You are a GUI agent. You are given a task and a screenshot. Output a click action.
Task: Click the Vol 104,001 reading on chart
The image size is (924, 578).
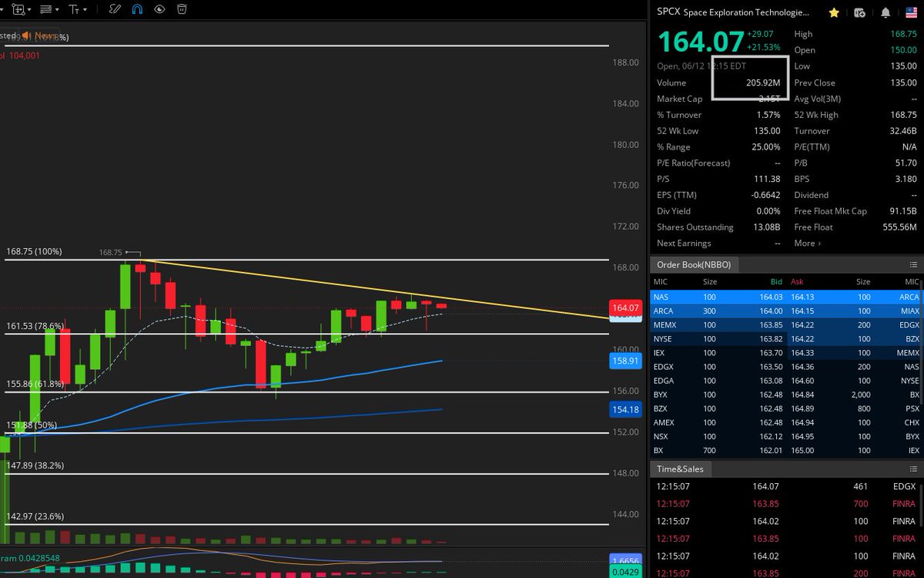(21, 55)
